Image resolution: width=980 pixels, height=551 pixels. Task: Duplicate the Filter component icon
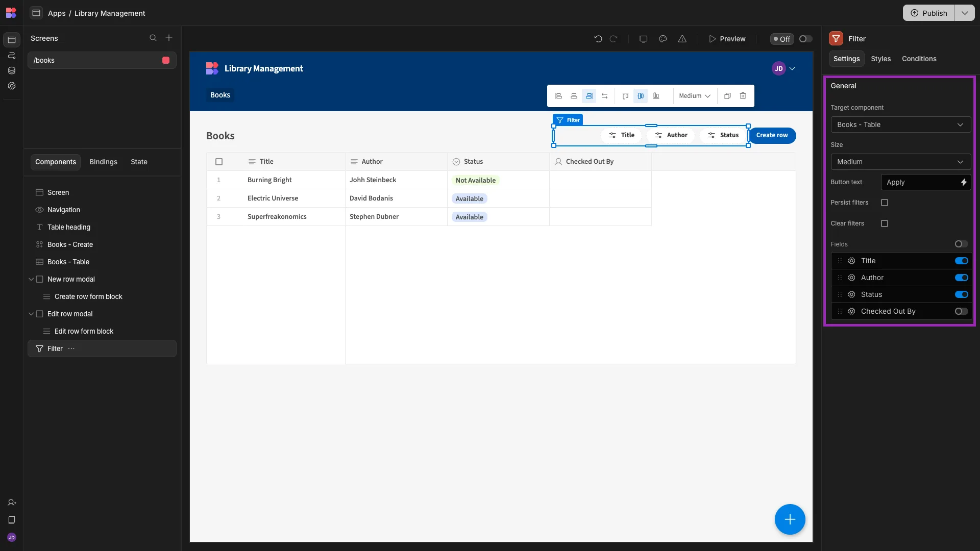pos(728,96)
